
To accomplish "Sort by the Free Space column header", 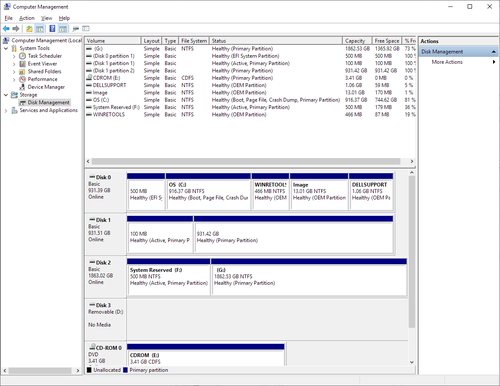I will [x=387, y=41].
